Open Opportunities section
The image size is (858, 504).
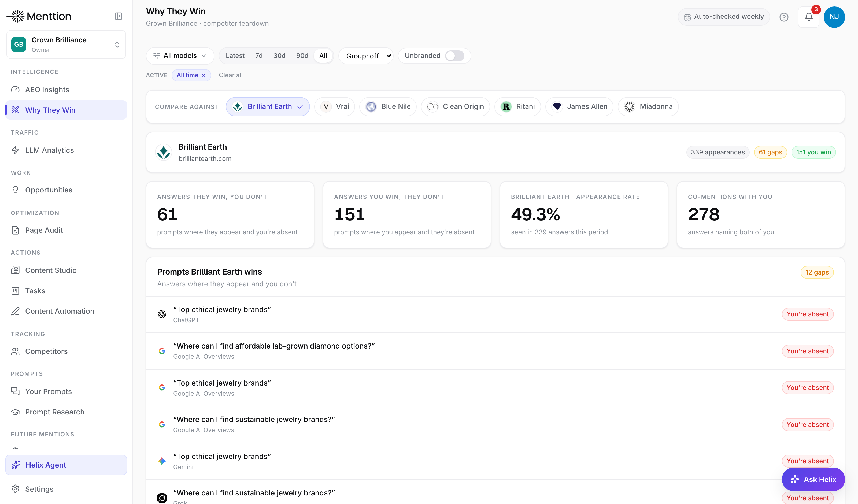(x=66, y=190)
